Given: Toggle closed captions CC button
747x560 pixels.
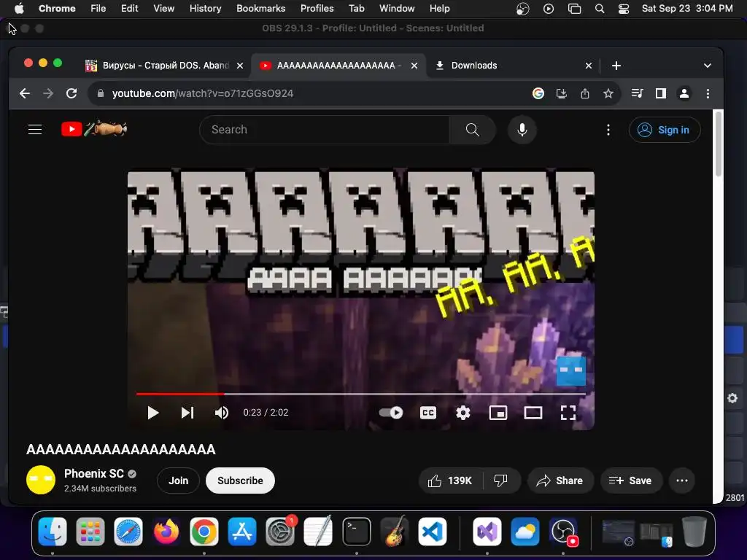Looking at the screenshot, I should (427, 413).
